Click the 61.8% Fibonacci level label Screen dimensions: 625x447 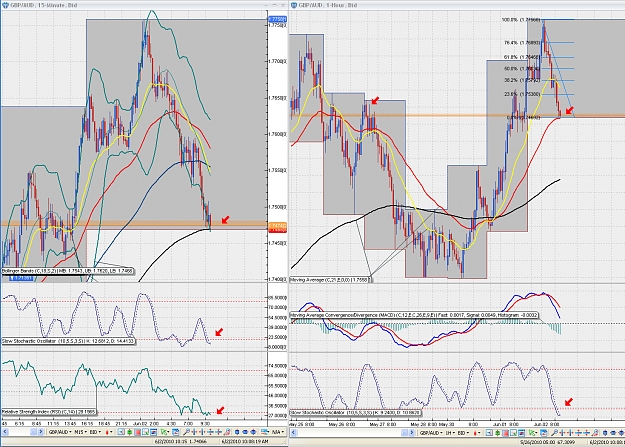click(x=522, y=57)
